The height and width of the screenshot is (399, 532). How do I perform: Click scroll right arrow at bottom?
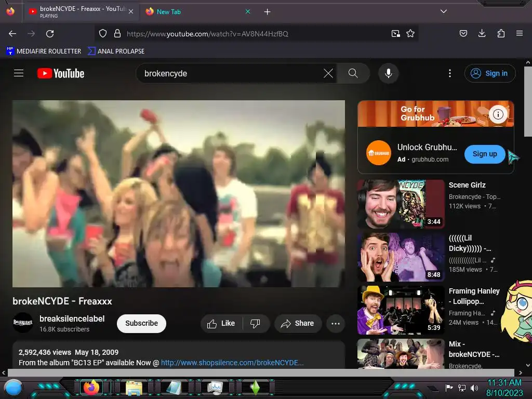tap(521, 373)
